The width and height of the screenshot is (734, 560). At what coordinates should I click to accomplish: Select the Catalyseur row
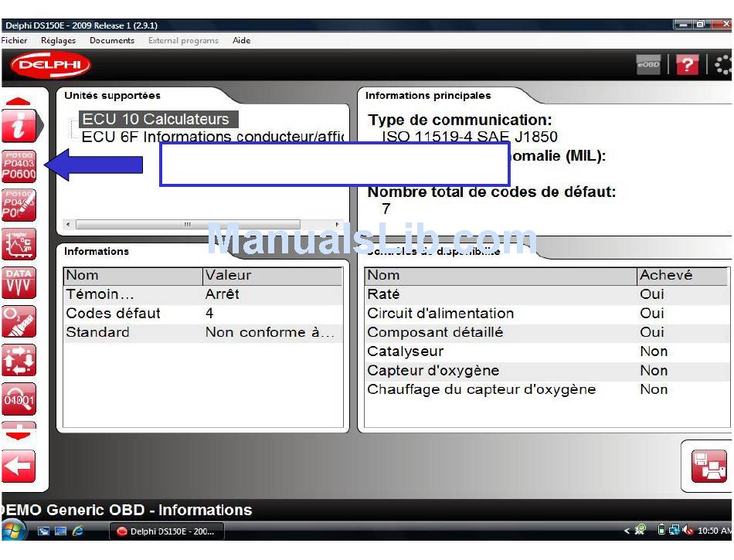pyautogui.click(x=547, y=351)
